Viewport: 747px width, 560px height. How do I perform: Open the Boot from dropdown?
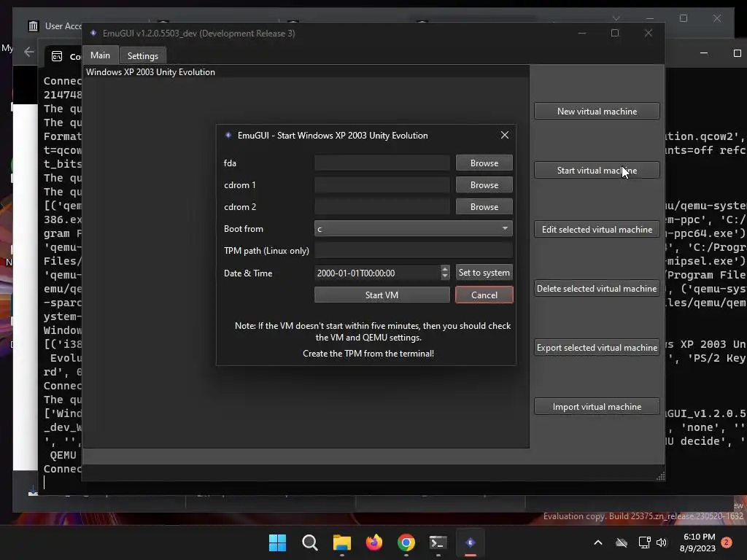pos(413,228)
